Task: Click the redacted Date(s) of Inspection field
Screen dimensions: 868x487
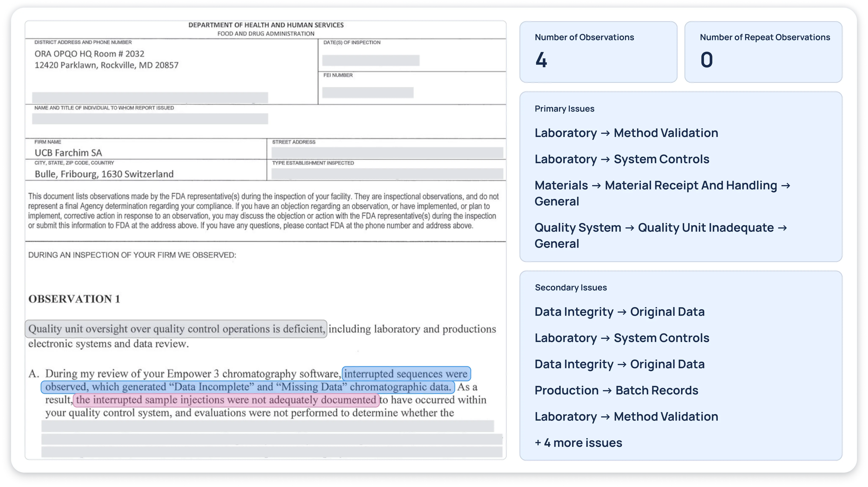Action: [371, 61]
